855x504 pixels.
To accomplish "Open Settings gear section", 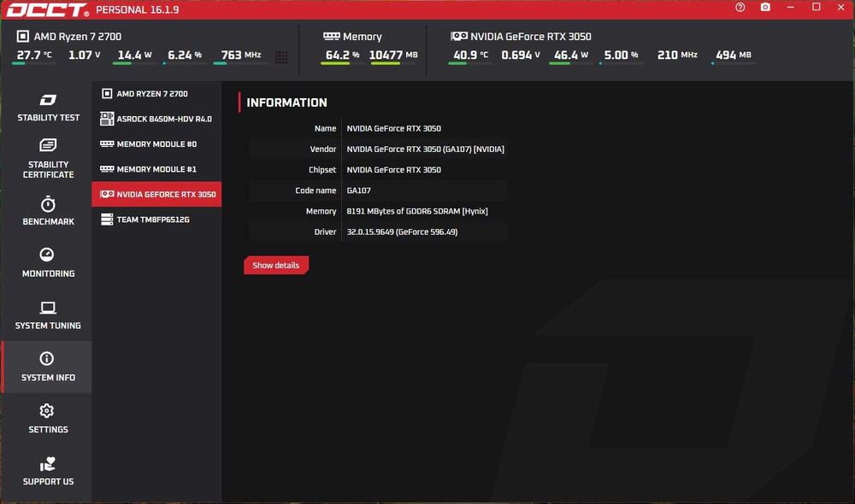I will pos(48,419).
